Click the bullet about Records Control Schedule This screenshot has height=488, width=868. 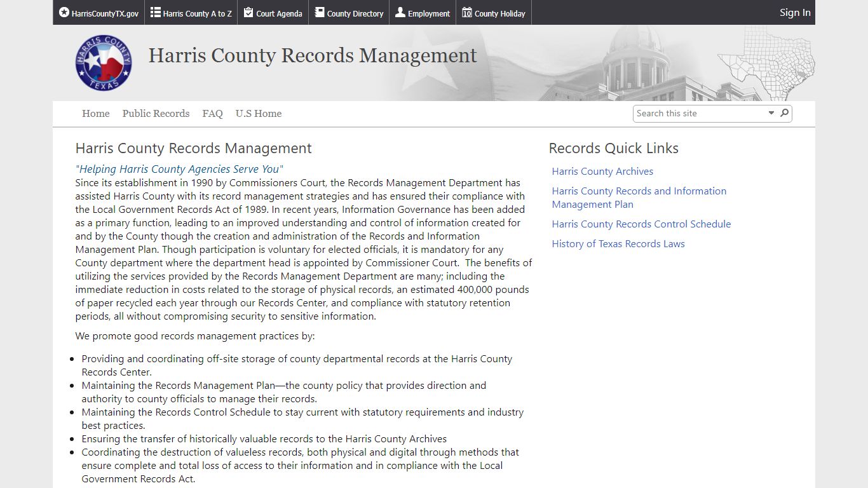(x=302, y=419)
